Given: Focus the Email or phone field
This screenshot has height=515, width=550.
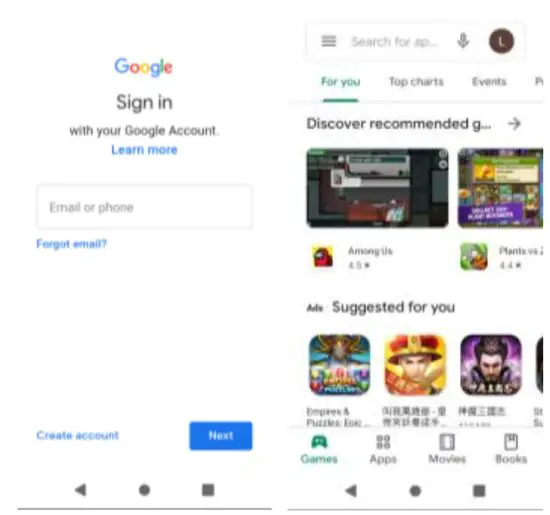Looking at the screenshot, I should (x=145, y=207).
